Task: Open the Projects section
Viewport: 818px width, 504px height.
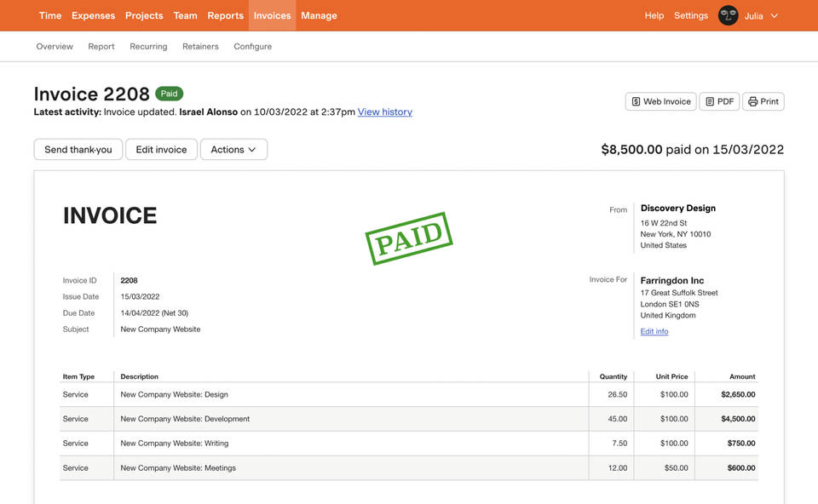Action: click(x=144, y=15)
